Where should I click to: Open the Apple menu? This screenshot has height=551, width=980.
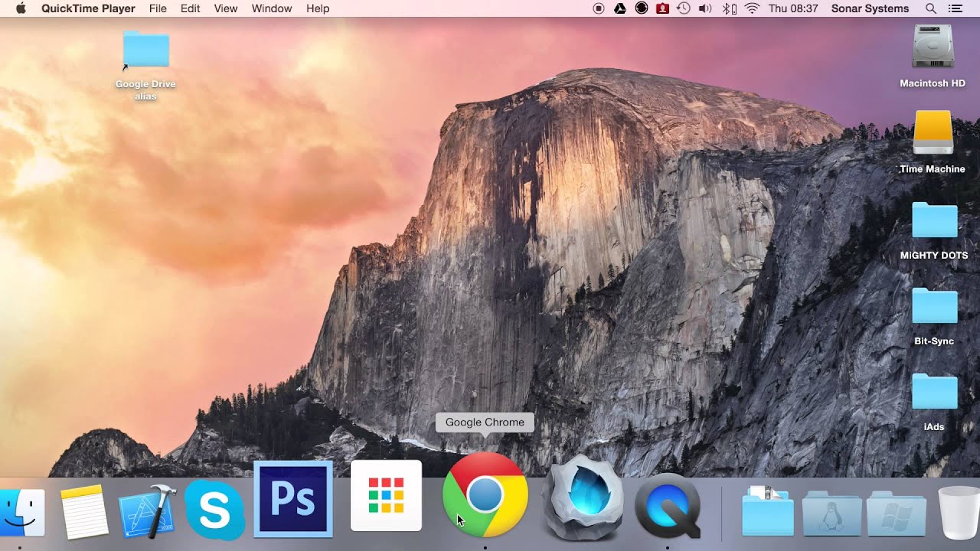coord(21,8)
